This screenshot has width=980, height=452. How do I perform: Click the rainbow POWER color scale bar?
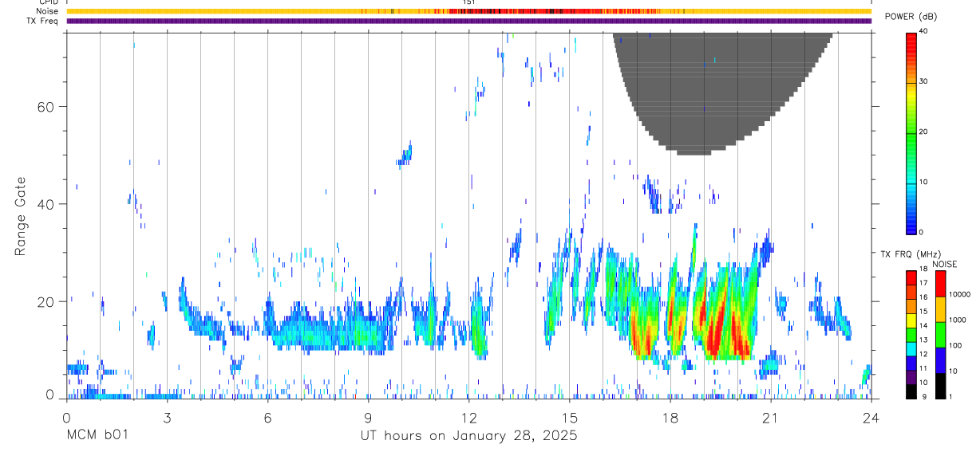(x=911, y=132)
